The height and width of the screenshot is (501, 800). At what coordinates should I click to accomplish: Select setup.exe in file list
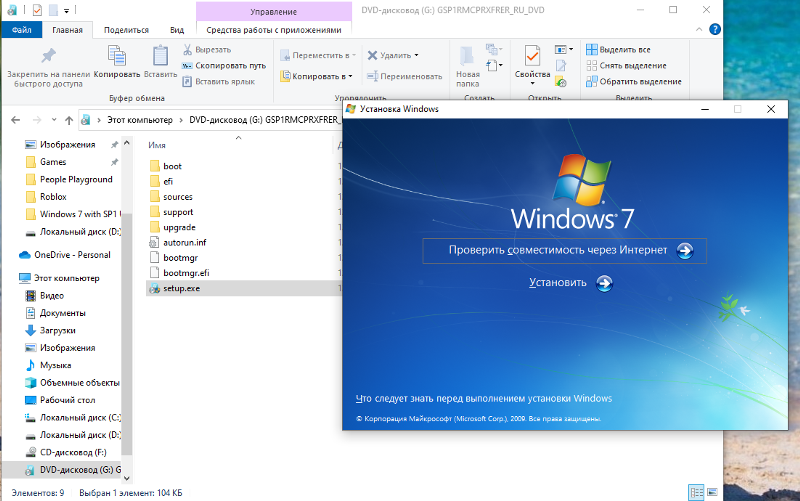(181, 288)
